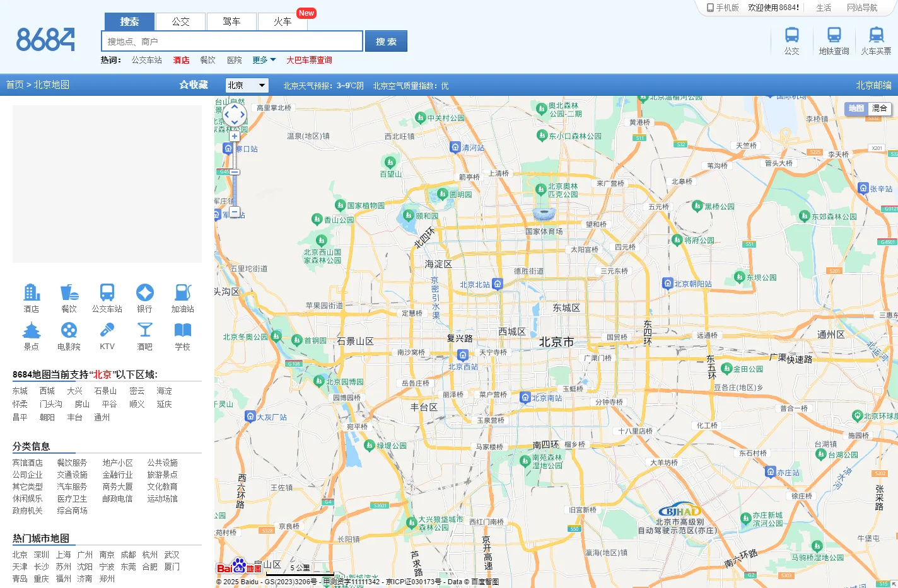Click the 颐和园 park marker on map
The image size is (898, 588).
tap(409, 216)
